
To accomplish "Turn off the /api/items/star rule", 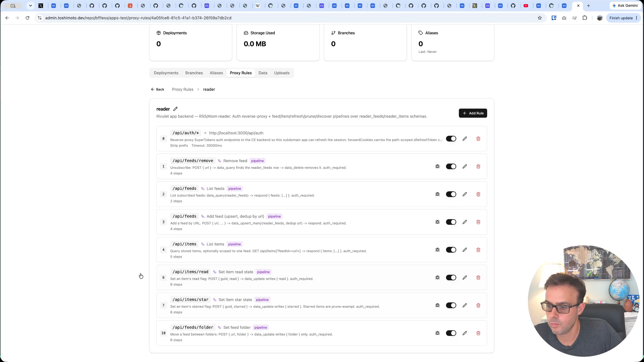I will (x=451, y=305).
